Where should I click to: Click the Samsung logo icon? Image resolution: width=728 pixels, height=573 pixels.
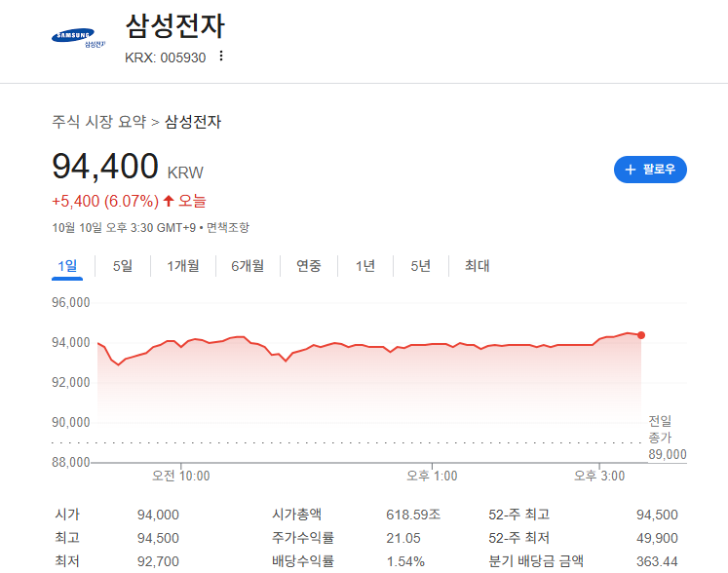pyautogui.click(x=79, y=37)
